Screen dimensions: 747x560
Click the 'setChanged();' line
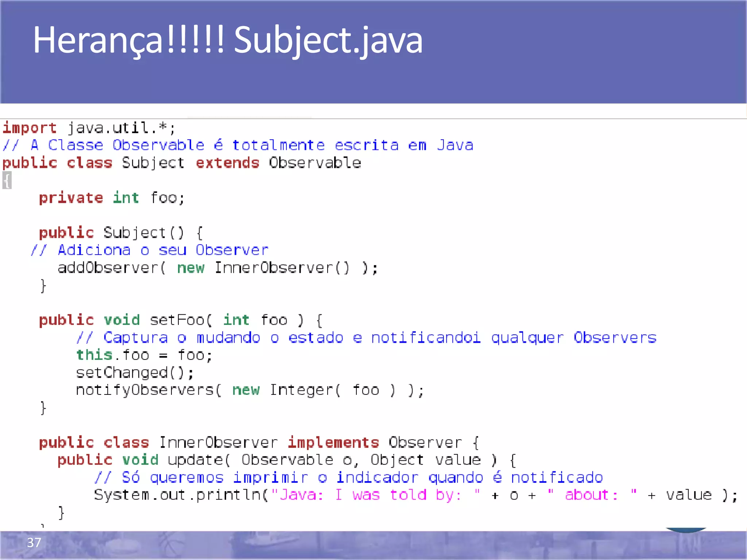click(x=135, y=373)
